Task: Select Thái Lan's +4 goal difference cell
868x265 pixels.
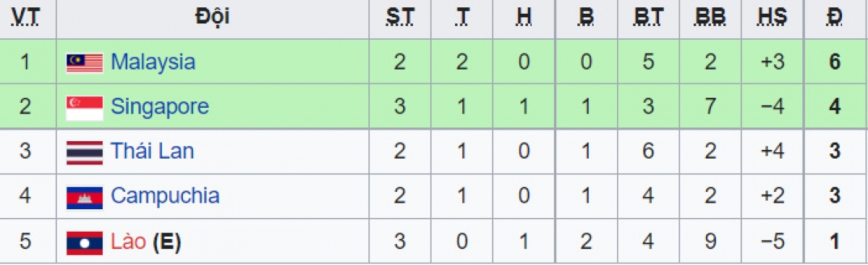Action: 773,152
